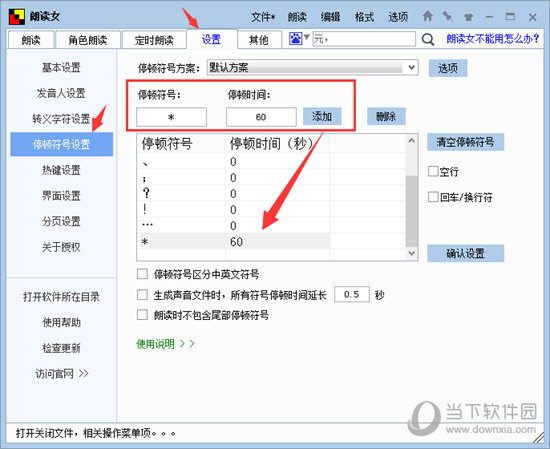Open the 编辑 menu

(x=330, y=17)
